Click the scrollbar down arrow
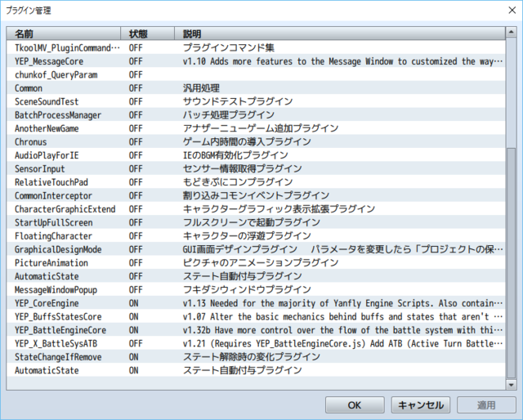The image size is (523, 420). [511, 385]
